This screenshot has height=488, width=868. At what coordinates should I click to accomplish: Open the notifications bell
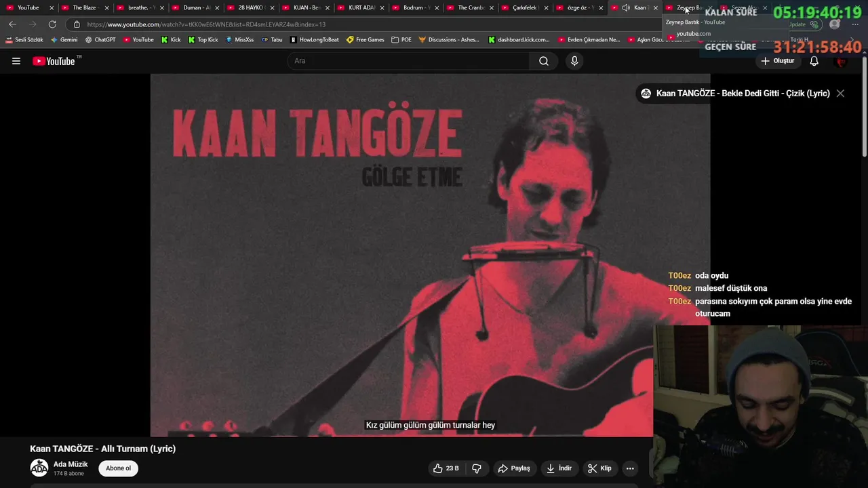point(814,61)
